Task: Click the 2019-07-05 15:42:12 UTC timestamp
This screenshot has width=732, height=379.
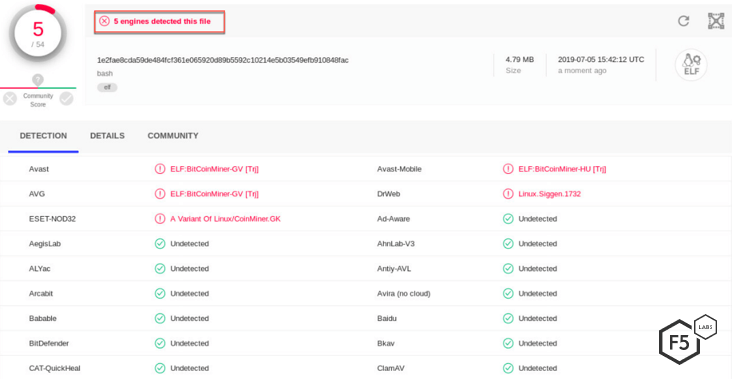Action: pos(601,60)
